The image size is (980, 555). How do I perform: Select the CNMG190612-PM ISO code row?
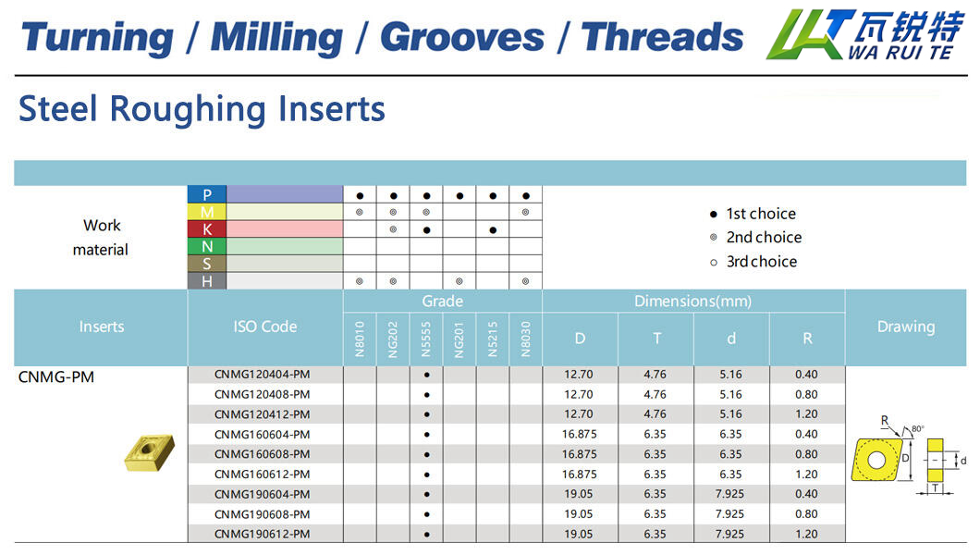[x=263, y=534]
